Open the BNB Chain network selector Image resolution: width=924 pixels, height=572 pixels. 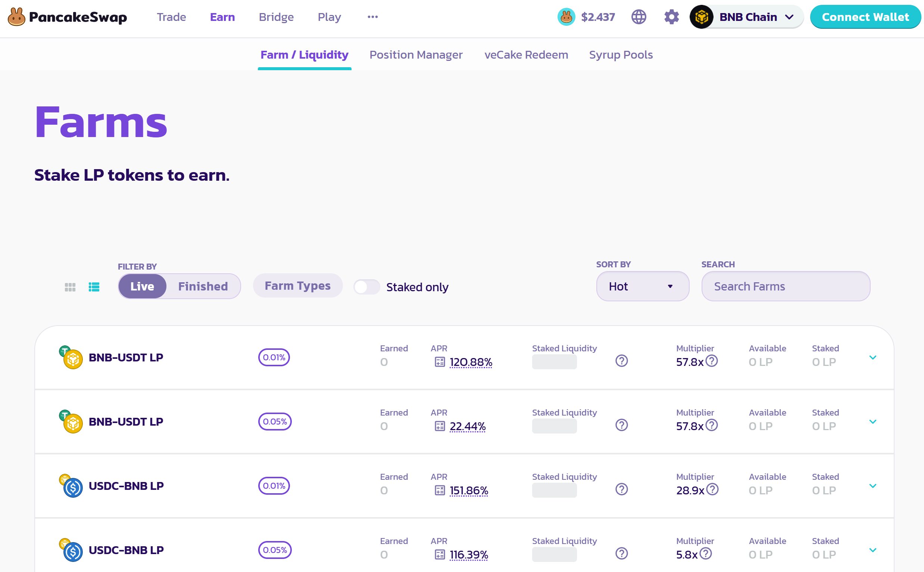(747, 17)
